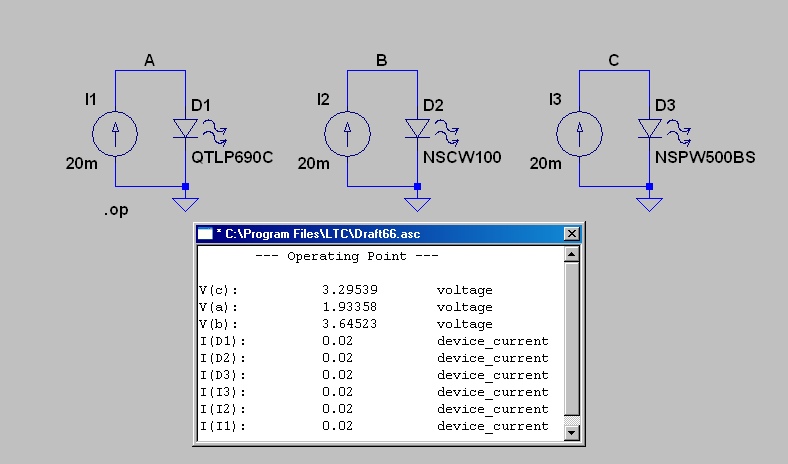Click the I(D3) row label
The image size is (788, 464).
223,376
